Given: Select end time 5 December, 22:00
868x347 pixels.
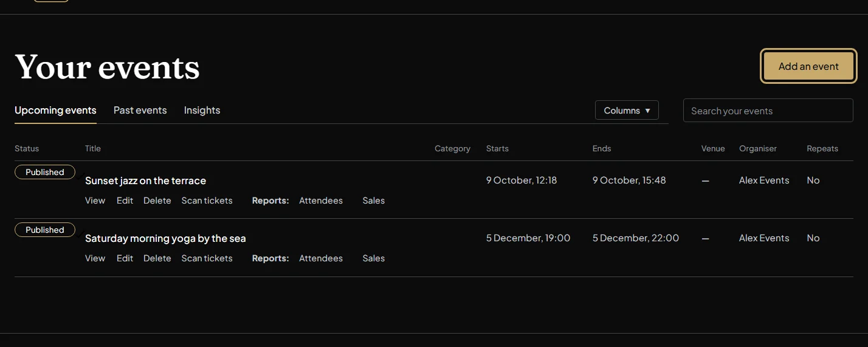Looking at the screenshot, I should tap(636, 238).
